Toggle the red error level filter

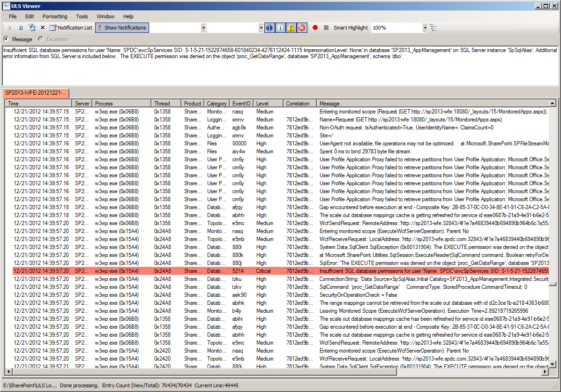302,28
